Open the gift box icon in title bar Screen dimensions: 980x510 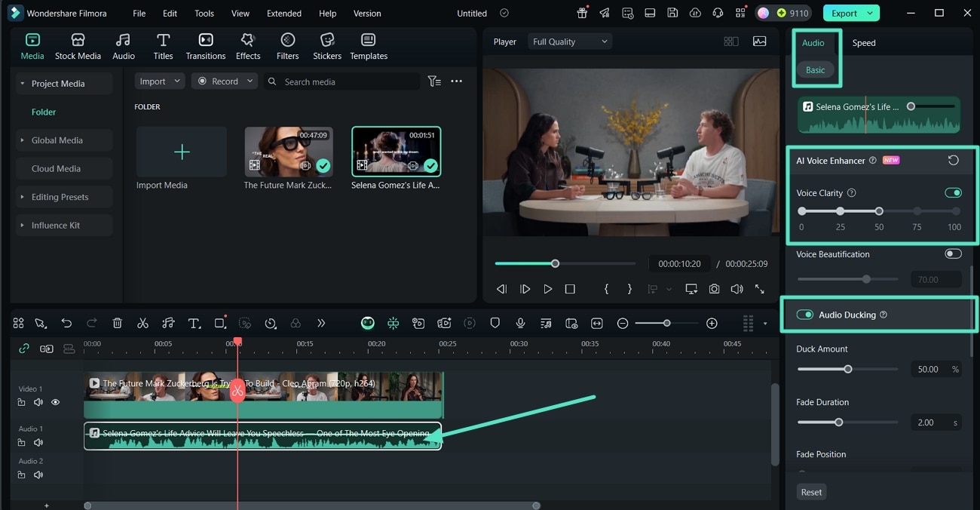point(582,13)
